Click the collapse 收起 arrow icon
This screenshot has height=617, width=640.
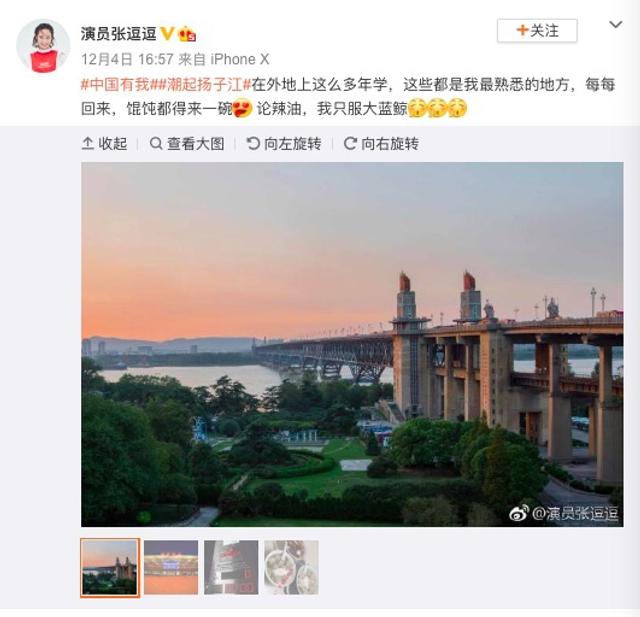[x=88, y=143]
